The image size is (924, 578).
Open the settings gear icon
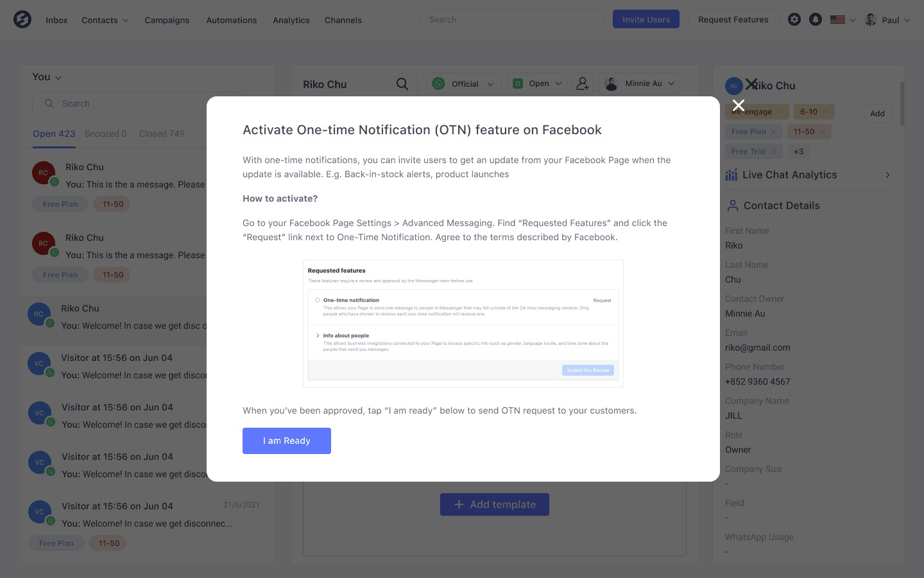click(x=794, y=19)
